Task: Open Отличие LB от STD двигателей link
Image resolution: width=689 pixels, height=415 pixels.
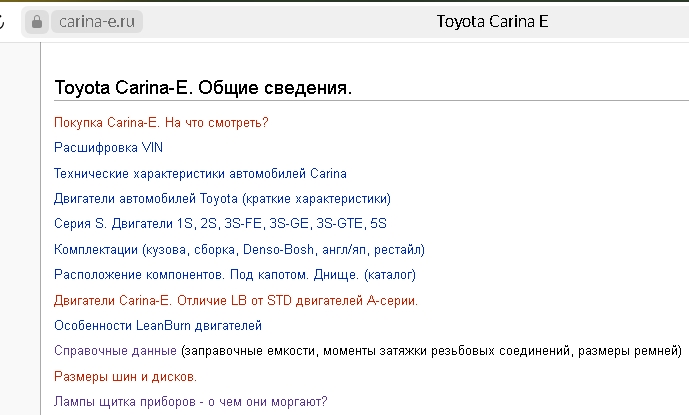Action: [x=235, y=300]
